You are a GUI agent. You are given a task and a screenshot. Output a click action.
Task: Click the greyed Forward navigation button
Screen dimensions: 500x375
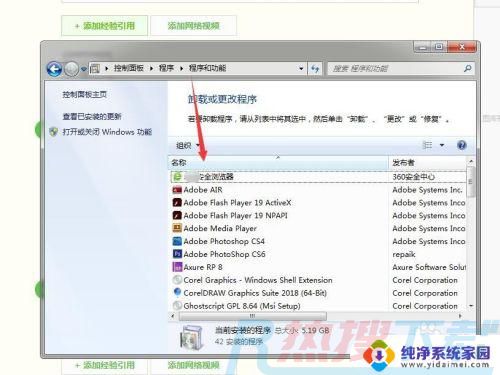71,69
